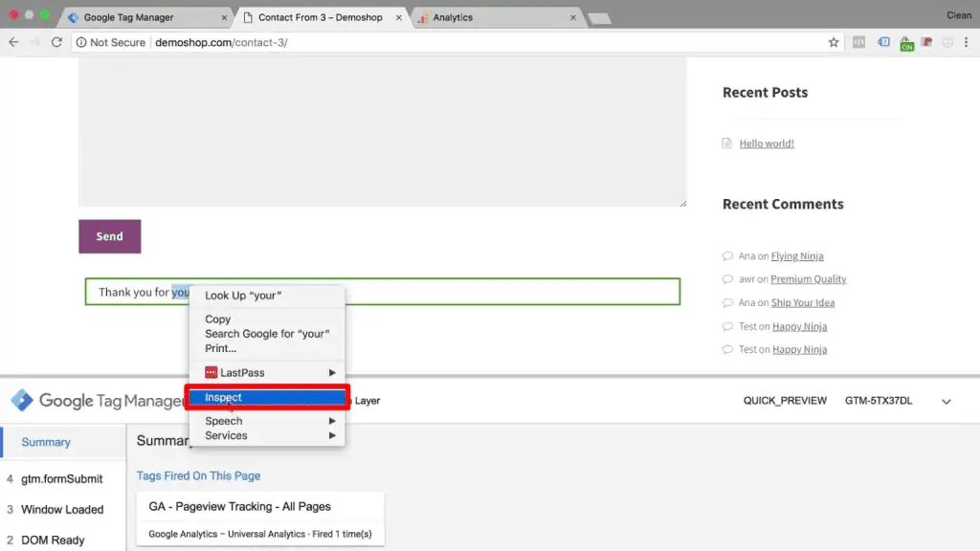This screenshot has width=980, height=551.
Task: Select Inspect from the context menu
Action: coord(223,397)
